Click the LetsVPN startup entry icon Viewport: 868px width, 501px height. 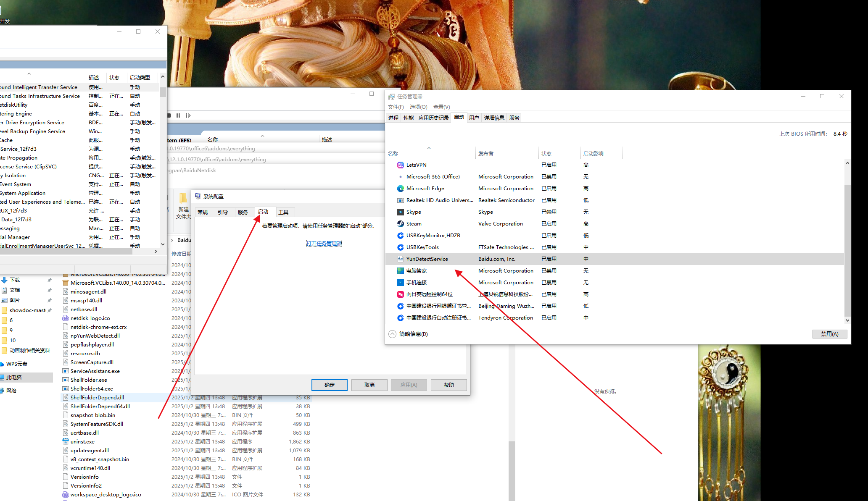(x=400, y=165)
